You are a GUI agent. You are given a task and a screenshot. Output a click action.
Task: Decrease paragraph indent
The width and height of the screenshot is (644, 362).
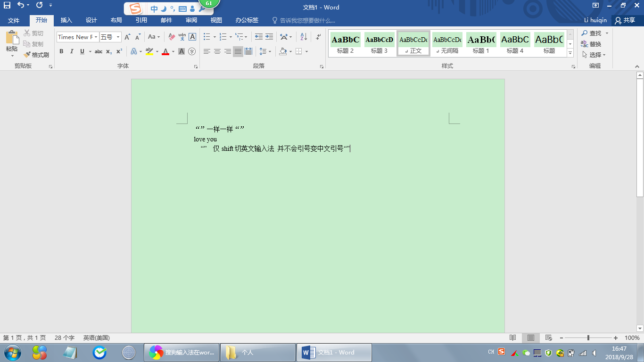click(x=259, y=37)
